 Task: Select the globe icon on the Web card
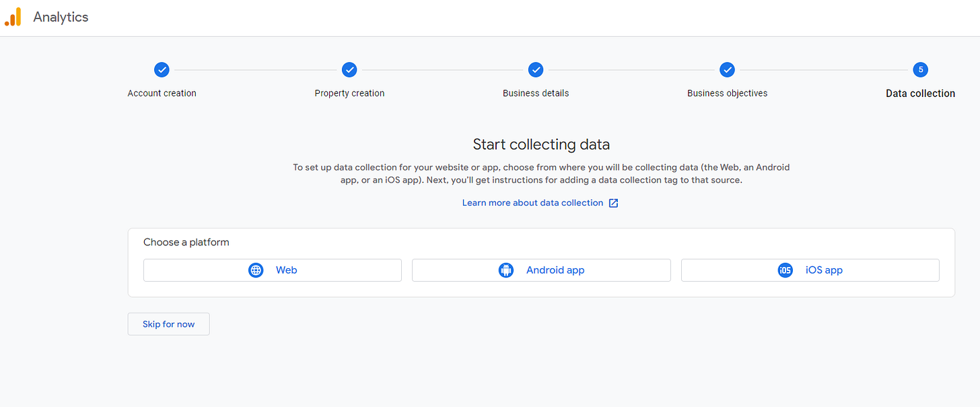coord(256,270)
